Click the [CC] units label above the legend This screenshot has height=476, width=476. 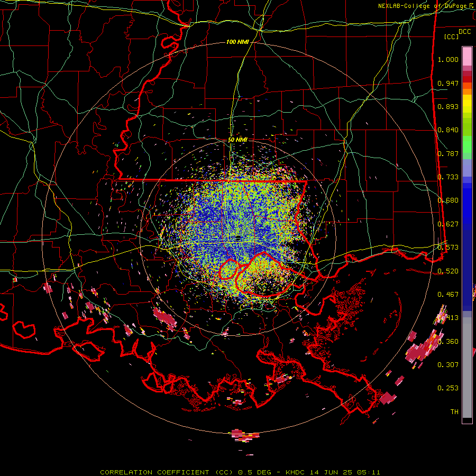coord(452,36)
